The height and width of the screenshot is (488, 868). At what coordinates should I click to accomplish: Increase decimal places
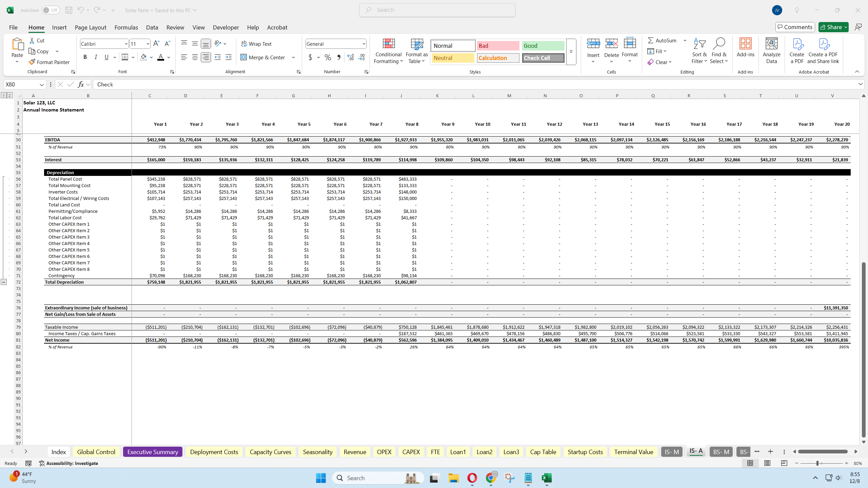351,57
